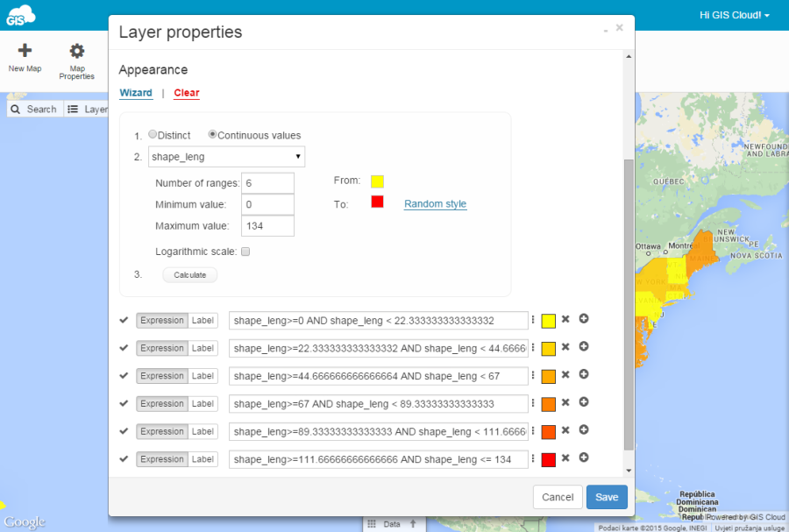Click the Number of ranges field

(x=267, y=183)
